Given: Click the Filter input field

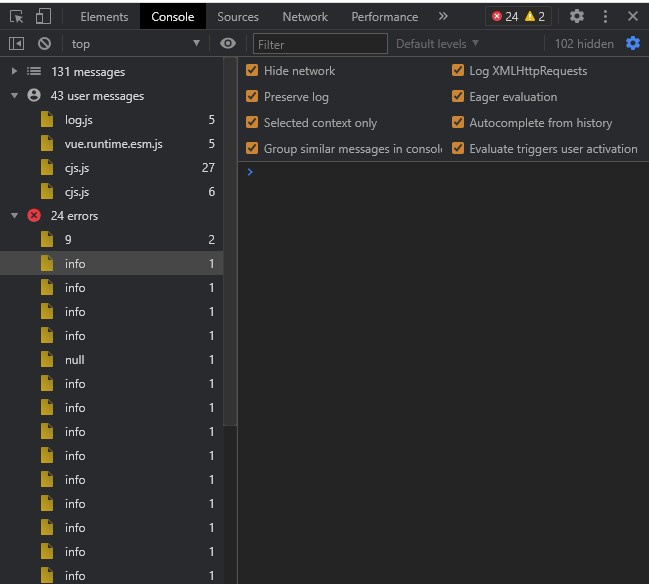Looking at the screenshot, I should point(320,44).
